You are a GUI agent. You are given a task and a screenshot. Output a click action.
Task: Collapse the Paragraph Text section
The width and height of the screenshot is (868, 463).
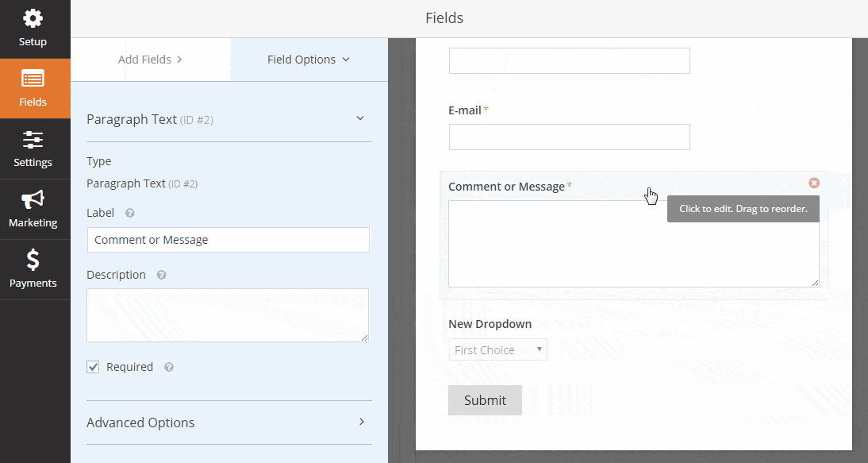(360, 117)
